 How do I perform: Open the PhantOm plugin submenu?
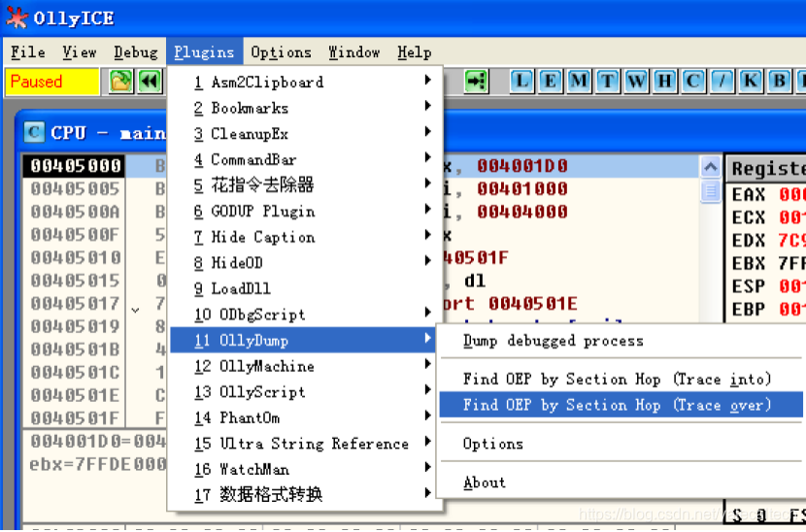pos(305,417)
